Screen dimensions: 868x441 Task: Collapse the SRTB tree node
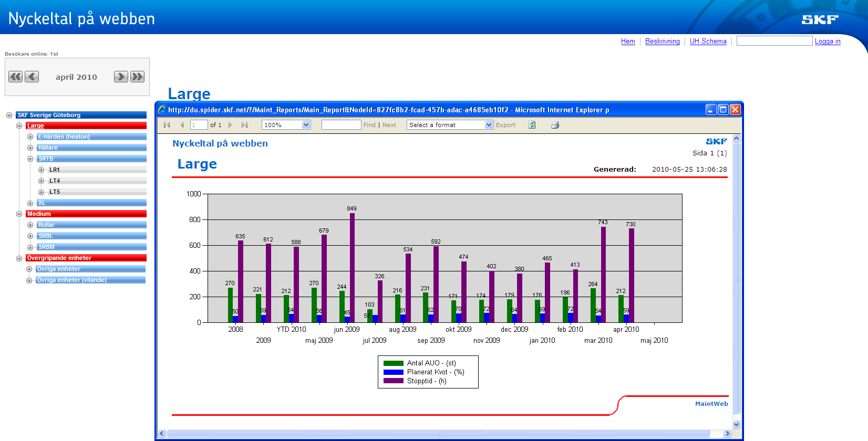tap(30, 159)
